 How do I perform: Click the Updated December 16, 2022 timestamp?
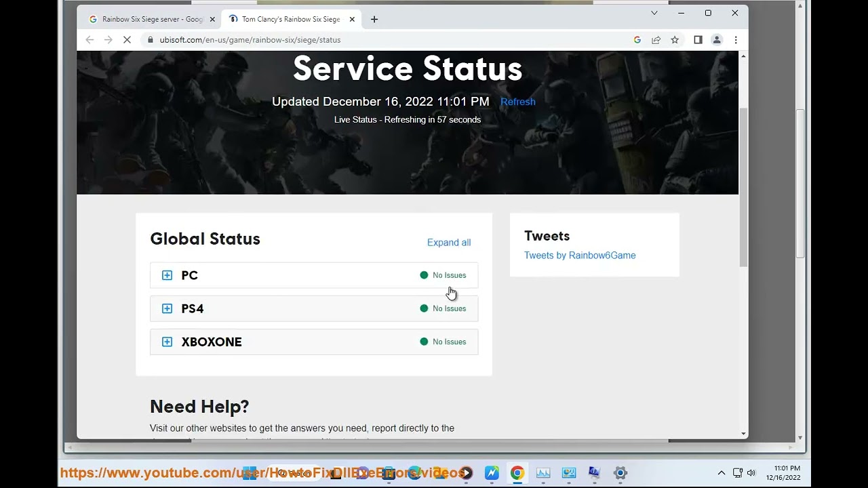[x=380, y=102]
